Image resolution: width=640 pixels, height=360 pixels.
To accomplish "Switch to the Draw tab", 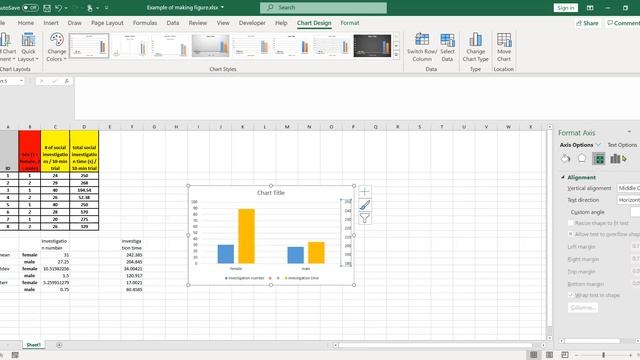I will pyautogui.click(x=74, y=23).
